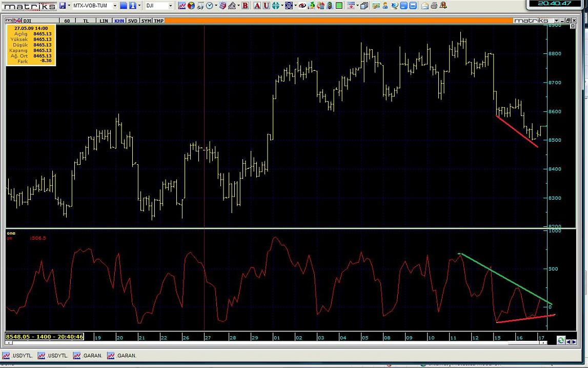The width and height of the screenshot is (588, 368).
Task: Expand the MTX-VOB-TUM dropdown
Action: 115,6
